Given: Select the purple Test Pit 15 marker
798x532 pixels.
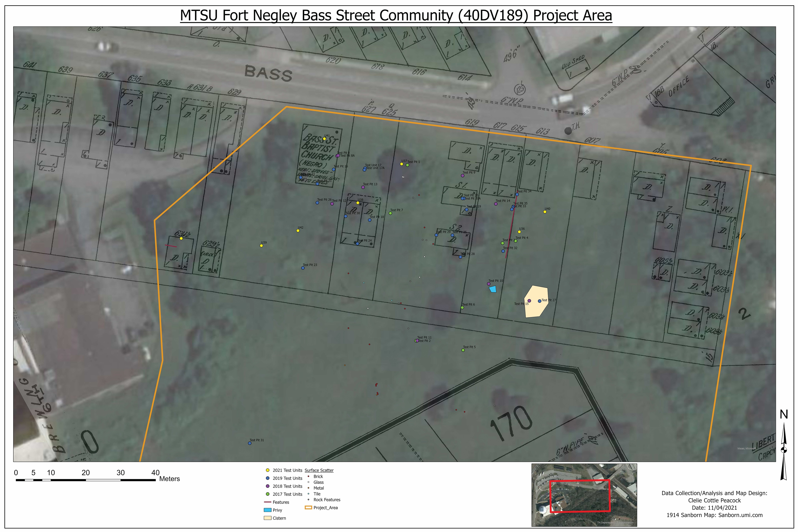Looking at the screenshot, I should coord(529,301).
